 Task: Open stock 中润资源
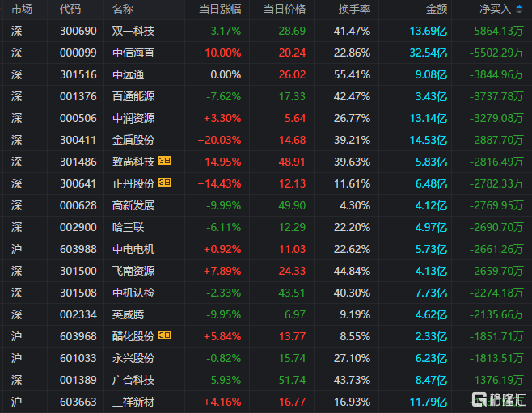click(133, 118)
